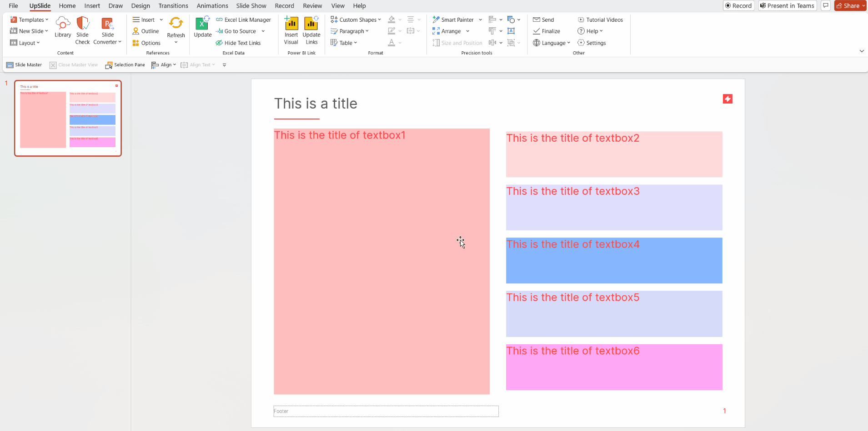Open the Animations tab

212,6
